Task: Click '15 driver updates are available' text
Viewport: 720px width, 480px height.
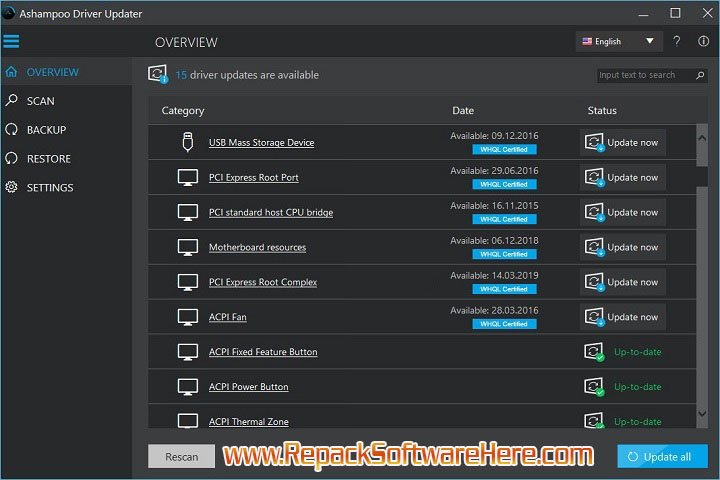Action: coord(247,75)
